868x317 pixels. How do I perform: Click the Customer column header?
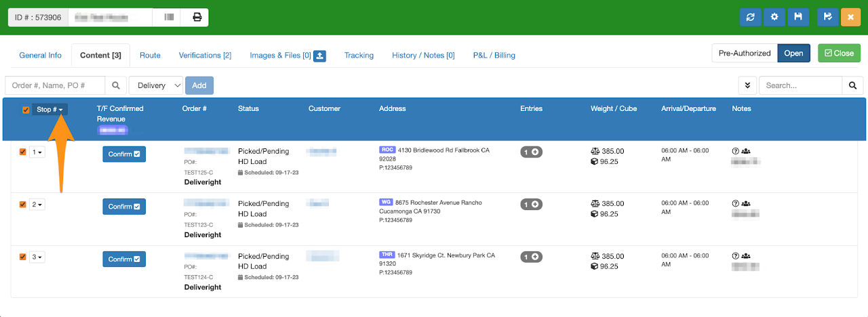point(324,108)
